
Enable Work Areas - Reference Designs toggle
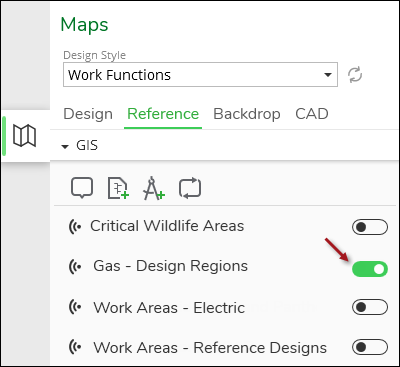[x=370, y=347]
